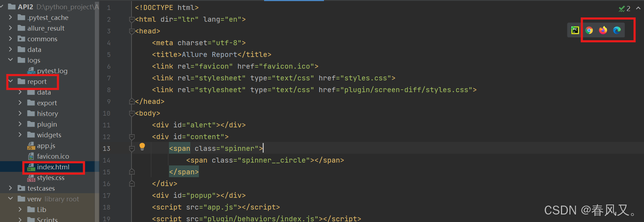Select the styles.css file icon
The width and height of the screenshot is (644, 222).
[x=31, y=178]
